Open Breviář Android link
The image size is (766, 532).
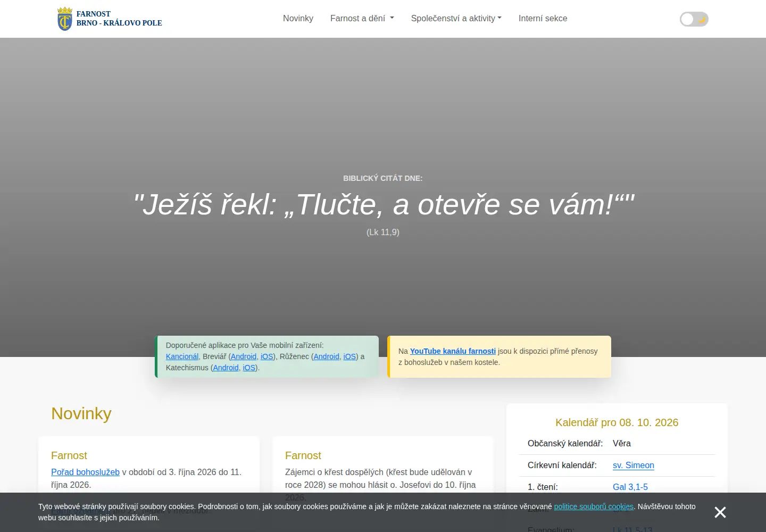pyautogui.click(x=244, y=356)
